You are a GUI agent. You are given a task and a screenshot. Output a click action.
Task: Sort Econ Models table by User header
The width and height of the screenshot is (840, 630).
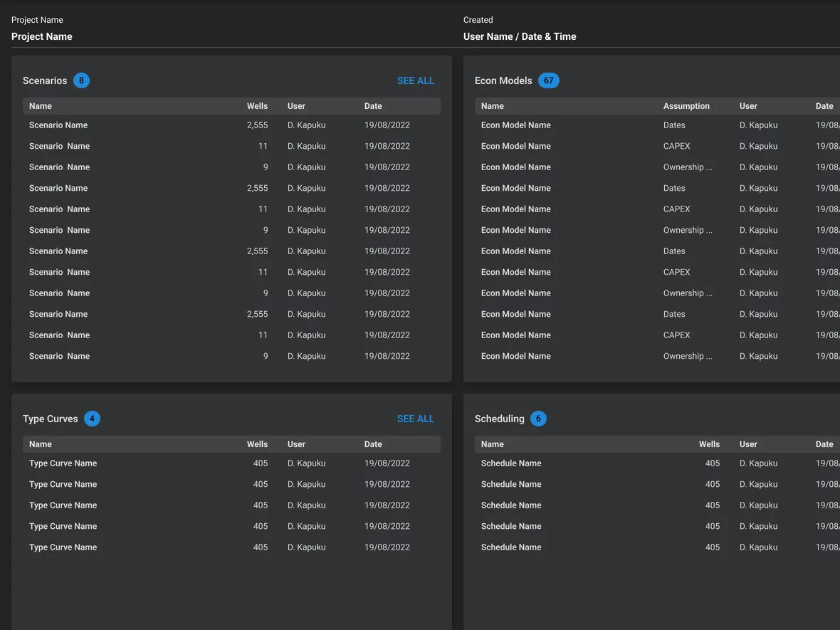(748, 106)
